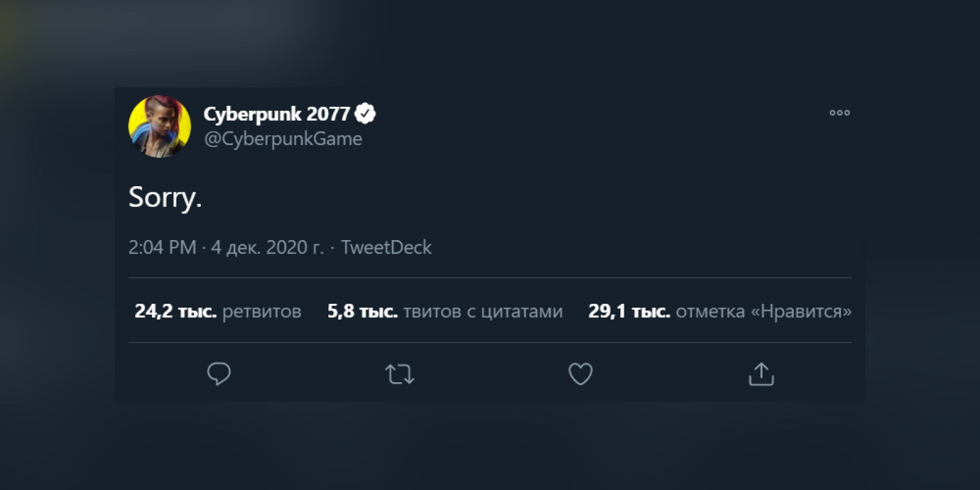
Task: Click the upload-style share arrow icon
Action: 761,373
